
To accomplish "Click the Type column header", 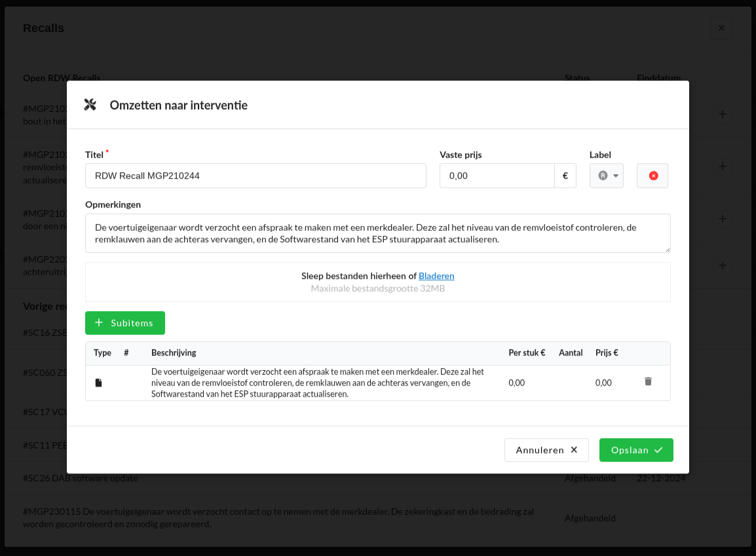I will point(102,353).
